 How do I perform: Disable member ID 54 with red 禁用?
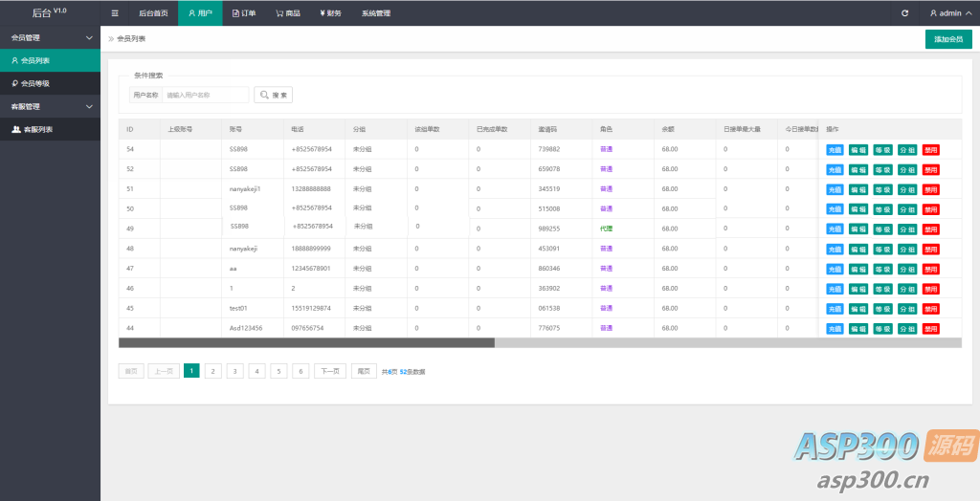point(931,149)
